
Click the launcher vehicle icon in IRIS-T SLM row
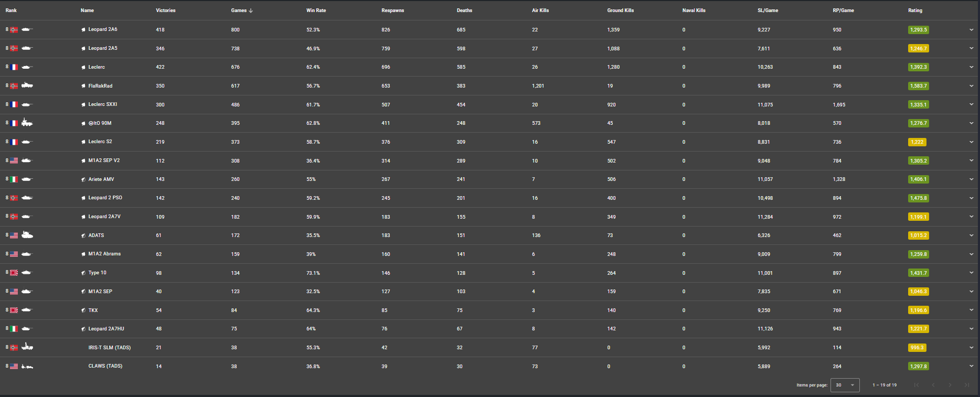point(27,347)
